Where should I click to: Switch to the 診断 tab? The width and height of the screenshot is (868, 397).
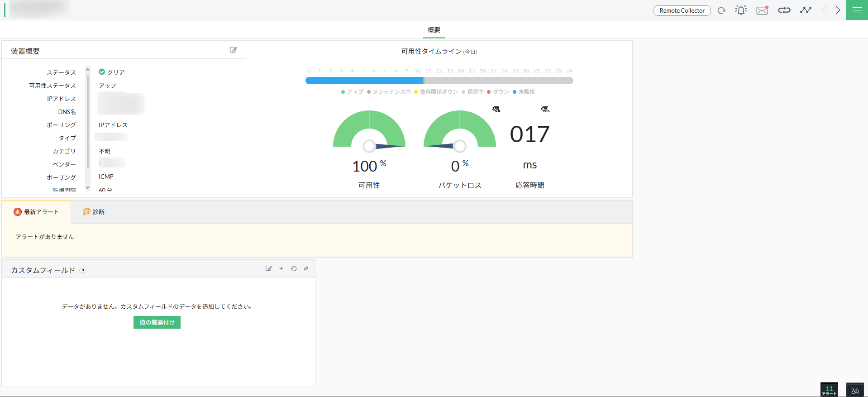point(94,212)
